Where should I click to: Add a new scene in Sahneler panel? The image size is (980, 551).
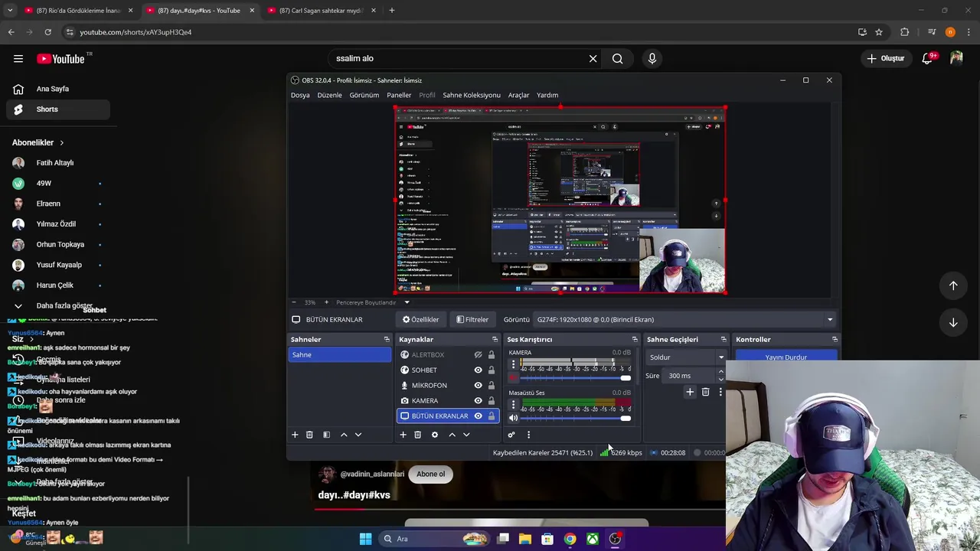[295, 435]
